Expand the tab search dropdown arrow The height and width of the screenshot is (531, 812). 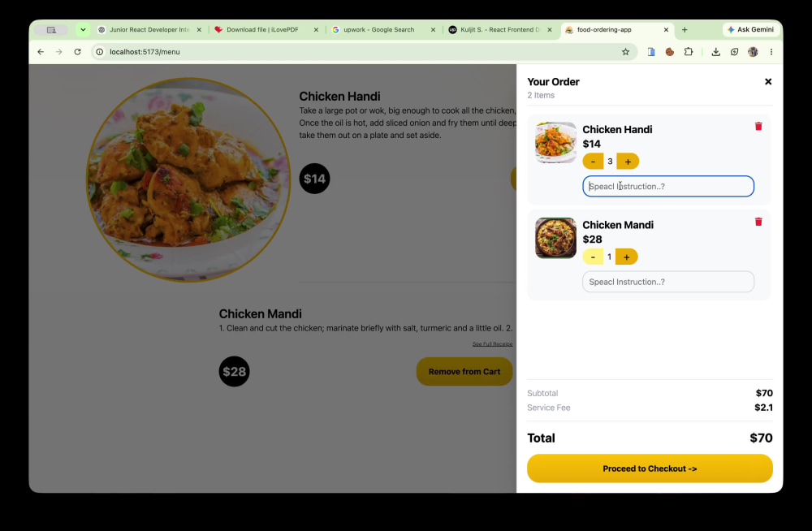tap(83, 29)
